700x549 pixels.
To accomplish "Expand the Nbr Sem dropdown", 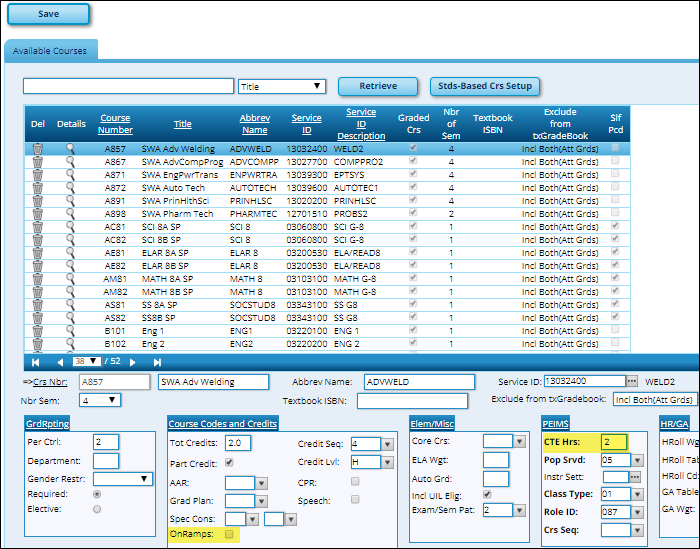I will 98,400.
